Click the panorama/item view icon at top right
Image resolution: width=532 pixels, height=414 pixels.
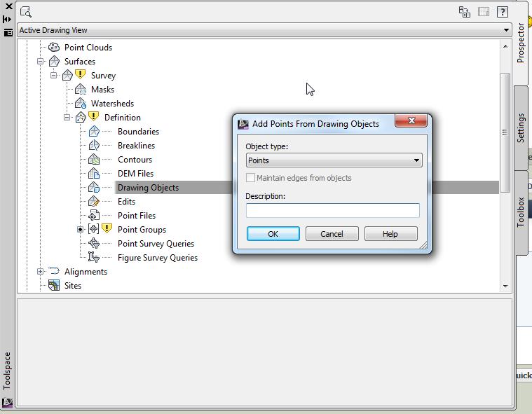point(484,12)
